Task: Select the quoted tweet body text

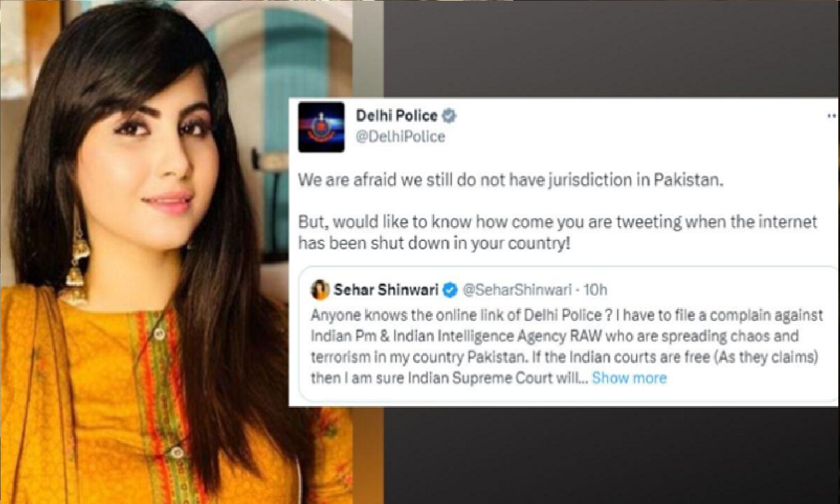Action: click(x=567, y=347)
